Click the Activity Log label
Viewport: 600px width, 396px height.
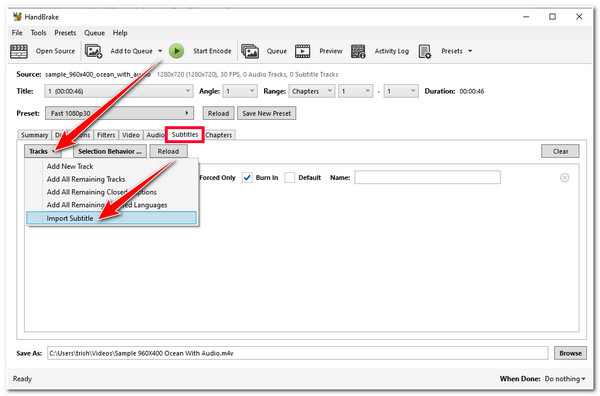(x=391, y=51)
